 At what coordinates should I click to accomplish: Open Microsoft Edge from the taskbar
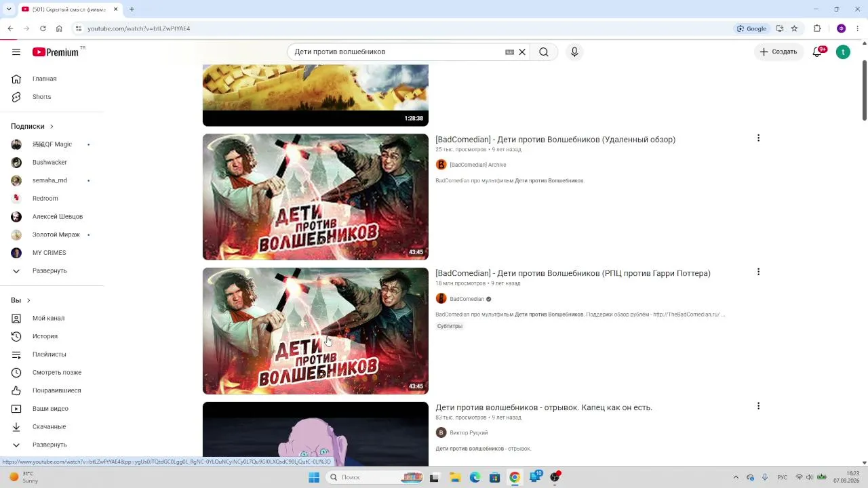[x=475, y=478]
